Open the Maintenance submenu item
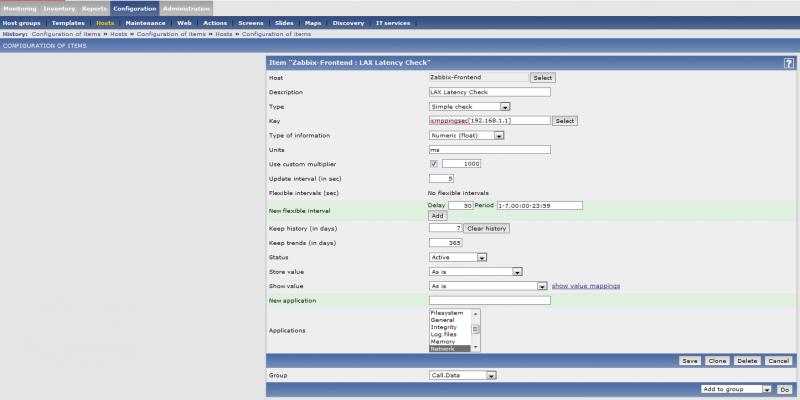 pyautogui.click(x=146, y=22)
